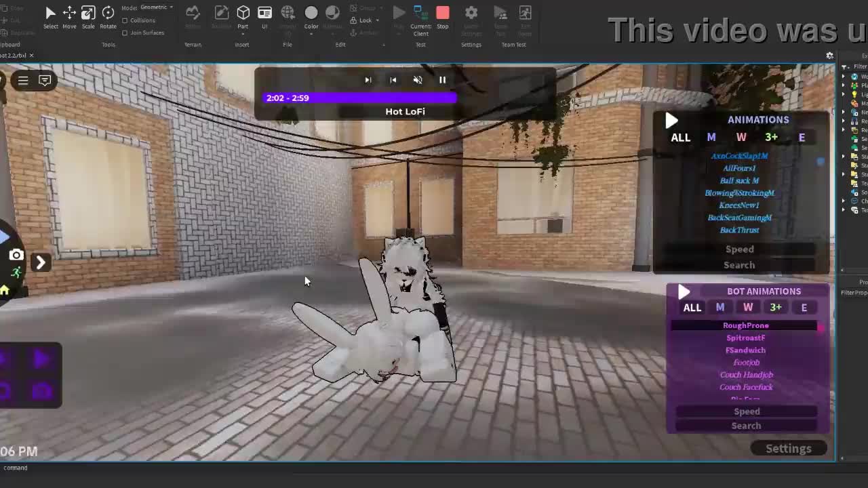Open the chat bubble icon
The image size is (868, 488).
(x=45, y=81)
